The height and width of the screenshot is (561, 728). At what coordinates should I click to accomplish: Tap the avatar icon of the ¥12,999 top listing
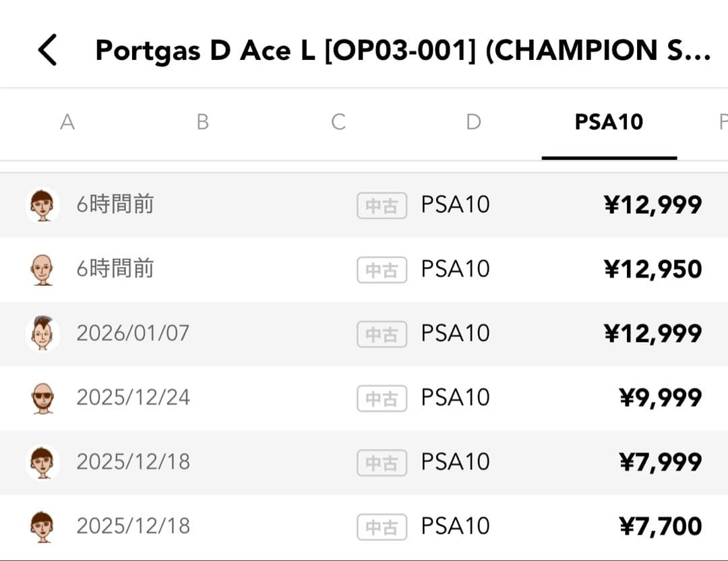pos(42,204)
